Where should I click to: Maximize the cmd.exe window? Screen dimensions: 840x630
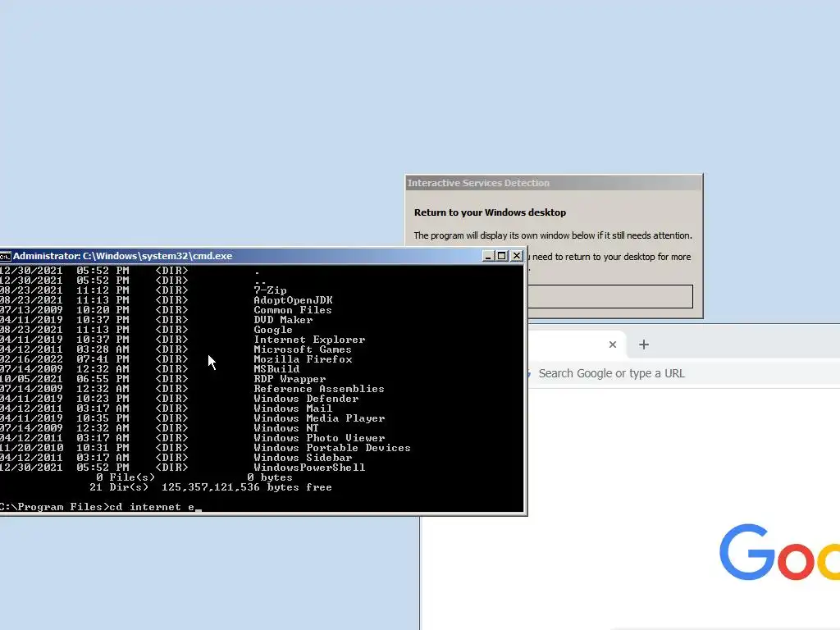click(502, 256)
